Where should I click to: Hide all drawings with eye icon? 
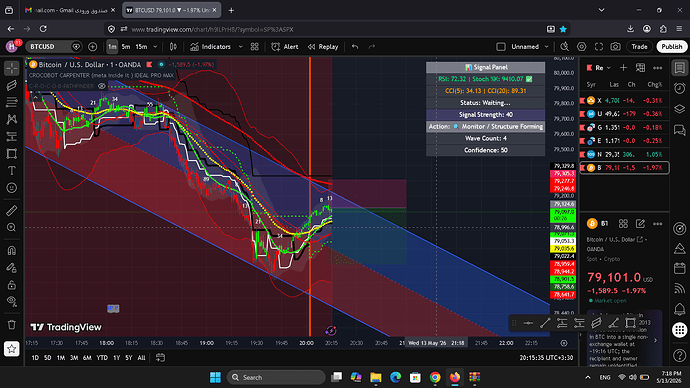click(x=12, y=301)
